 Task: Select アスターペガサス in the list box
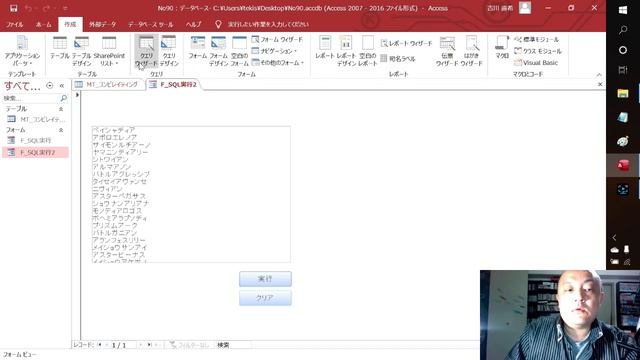(x=119, y=196)
